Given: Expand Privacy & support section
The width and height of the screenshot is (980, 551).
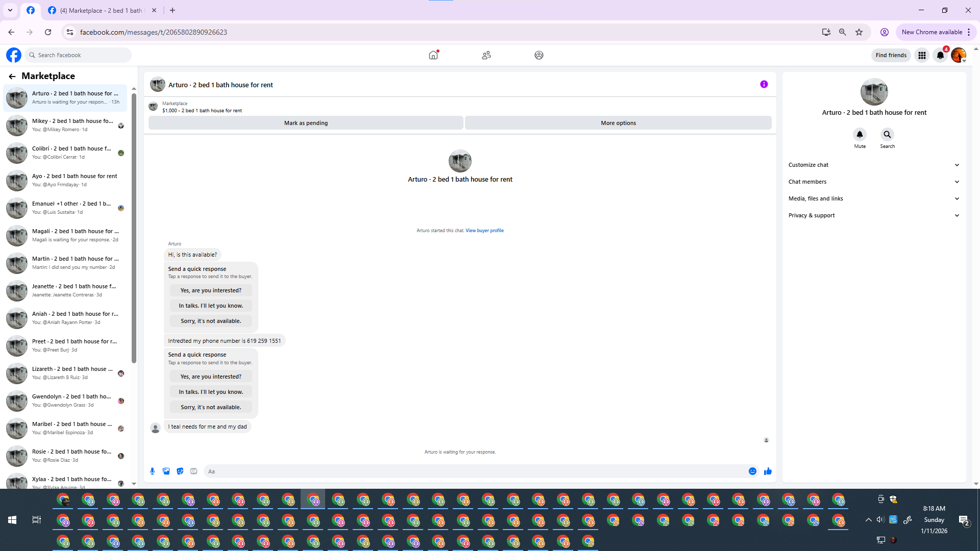Looking at the screenshot, I should (x=874, y=215).
